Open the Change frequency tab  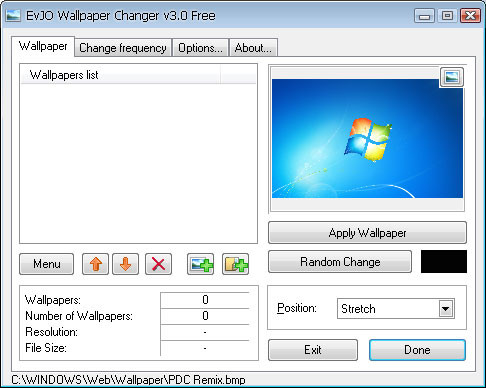tap(123, 48)
